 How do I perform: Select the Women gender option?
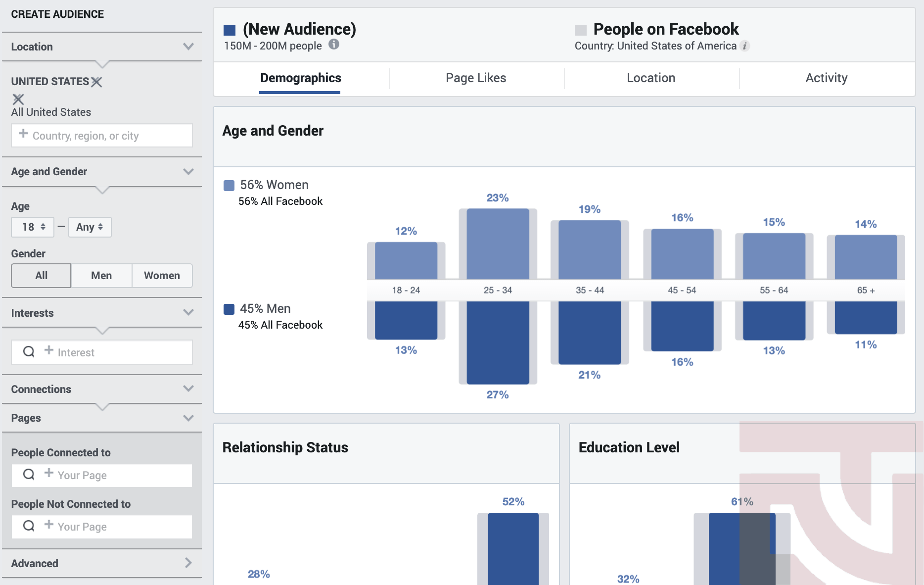tap(162, 276)
